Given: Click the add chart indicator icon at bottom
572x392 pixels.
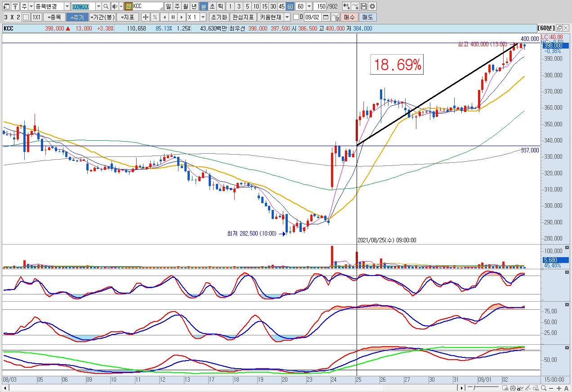Looking at the screenshot, I should pyautogui.click(x=520, y=388).
